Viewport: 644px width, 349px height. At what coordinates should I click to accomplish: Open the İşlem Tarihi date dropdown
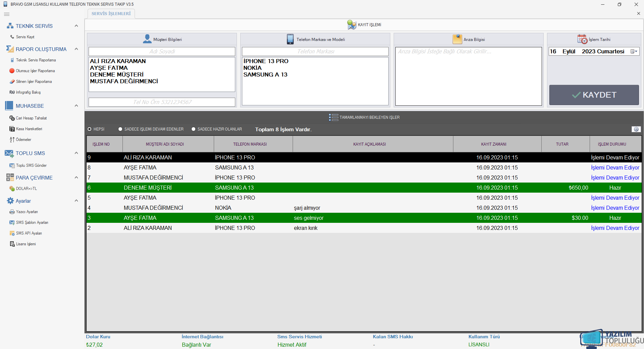tap(634, 51)
